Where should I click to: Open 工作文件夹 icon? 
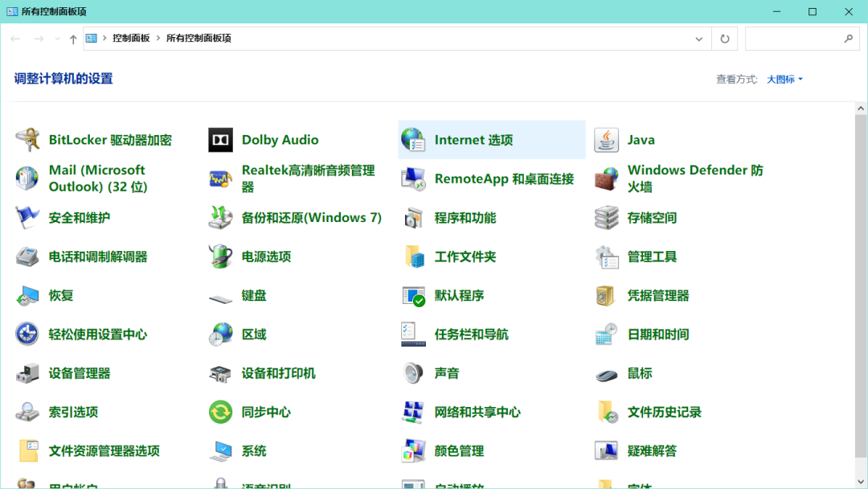tap(413, 257)
